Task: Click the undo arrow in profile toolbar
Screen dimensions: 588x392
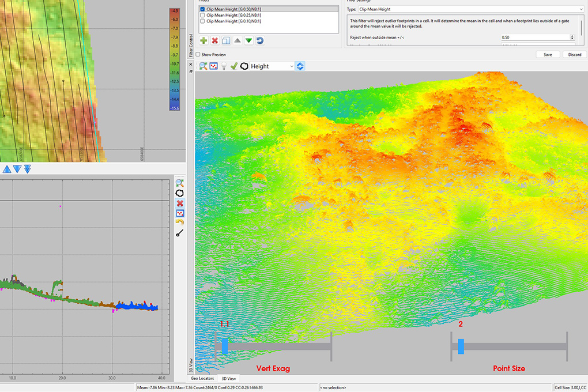Action: [x=180, y=222]
